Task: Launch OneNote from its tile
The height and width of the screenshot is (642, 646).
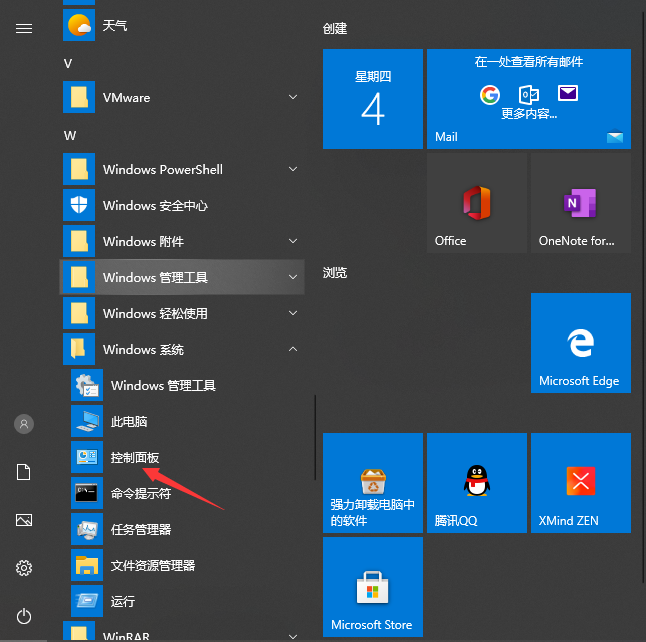Action: [x=580, y=203]
